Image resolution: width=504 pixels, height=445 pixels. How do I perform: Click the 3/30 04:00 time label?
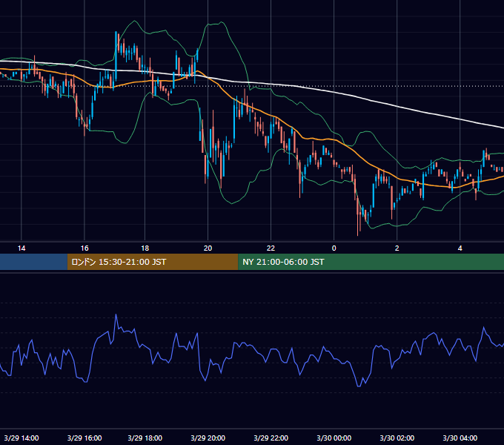coord(460,438)
